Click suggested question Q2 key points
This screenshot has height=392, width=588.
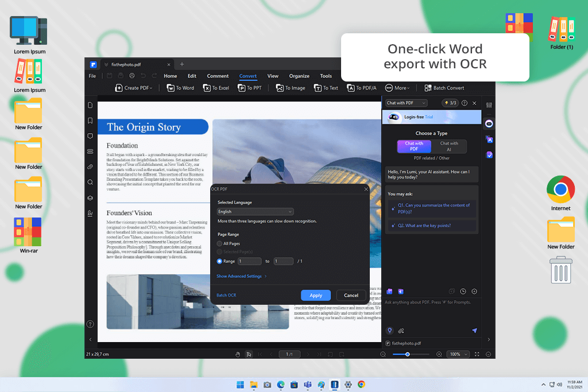coord(432,226)
